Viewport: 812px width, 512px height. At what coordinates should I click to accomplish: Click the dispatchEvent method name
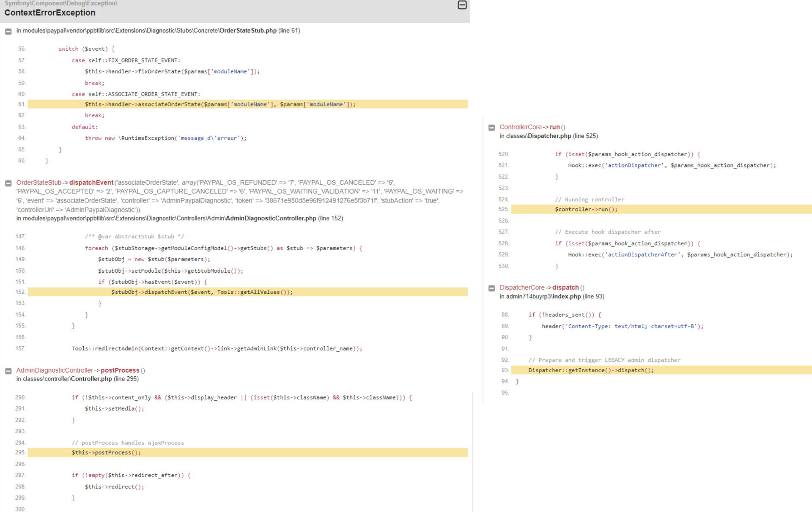tap(91, 183)
